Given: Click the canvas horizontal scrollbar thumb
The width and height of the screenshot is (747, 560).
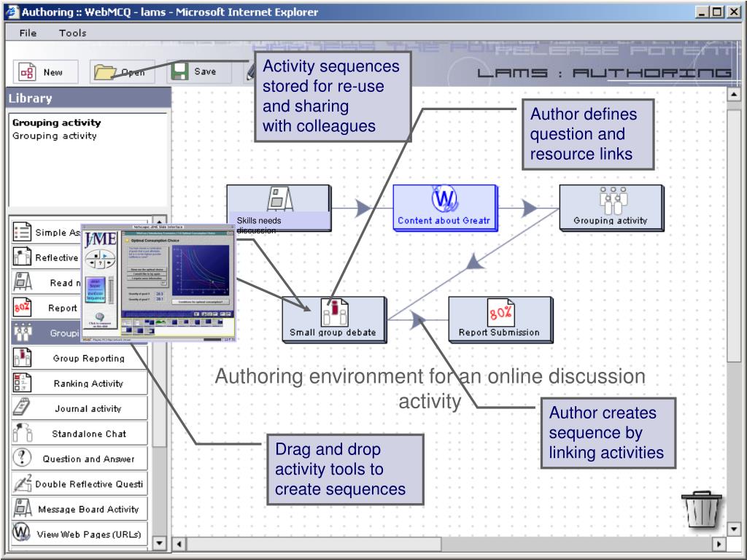Looking at the screenshot, I should click(x=314, y=543).
